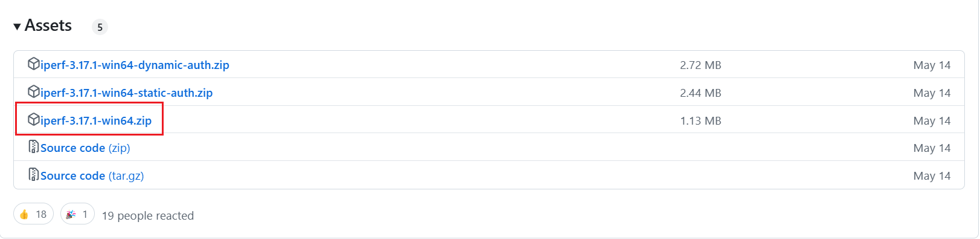Add a party popper reaction

coord(77,214)
